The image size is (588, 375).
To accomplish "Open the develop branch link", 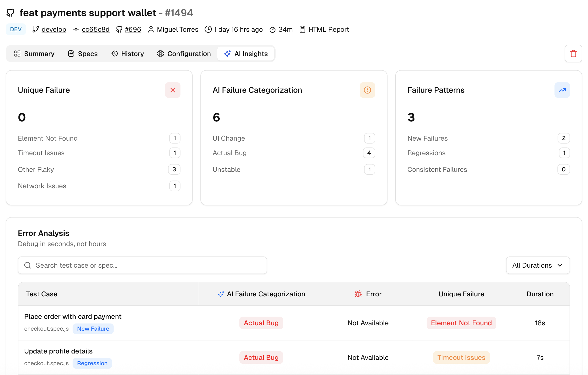I will [x=54, y=29].
